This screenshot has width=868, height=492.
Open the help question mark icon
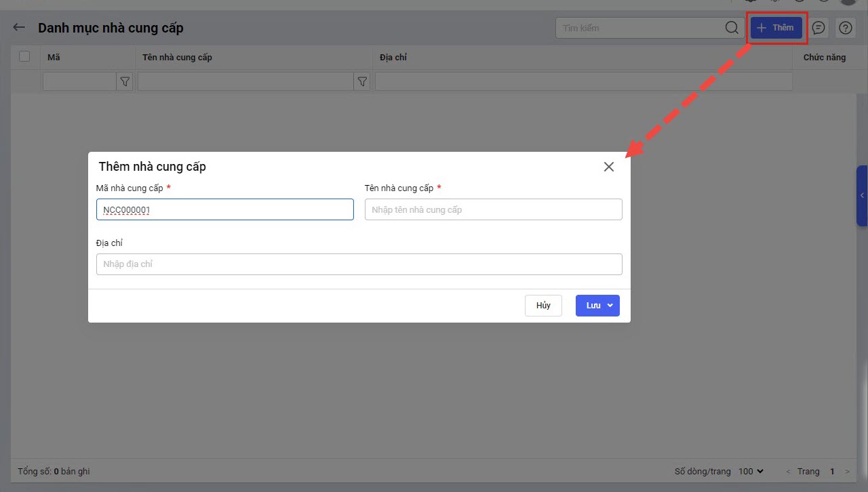(x=845, y=28)
